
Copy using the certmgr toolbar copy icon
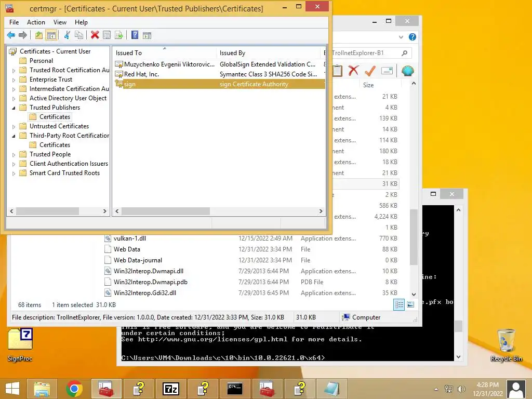79,35
